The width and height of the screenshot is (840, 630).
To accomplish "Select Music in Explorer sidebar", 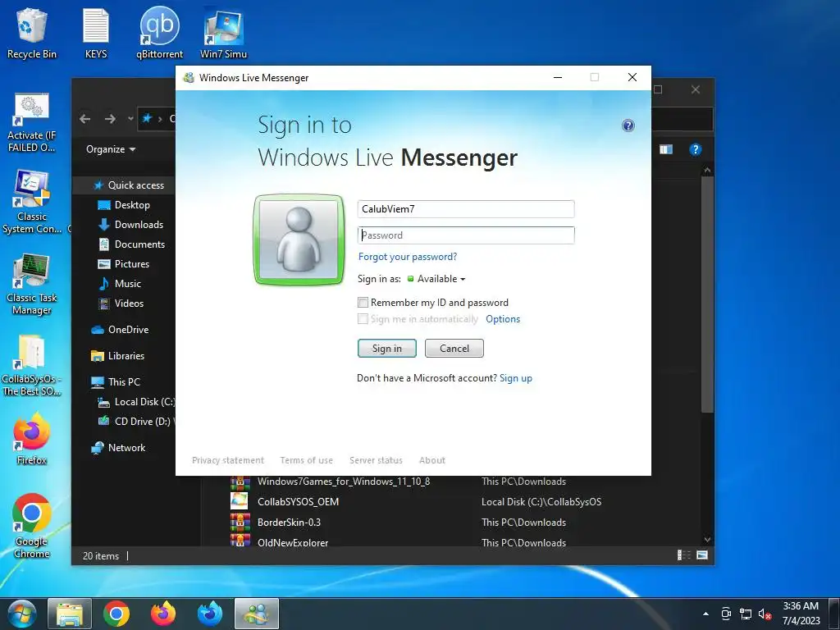I will [120, 284].
